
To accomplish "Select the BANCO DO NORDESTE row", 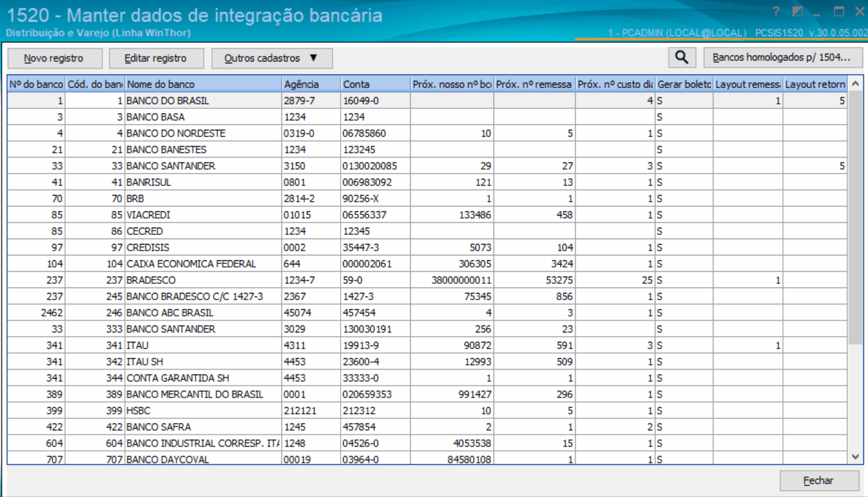I will [x=428, y=133].
